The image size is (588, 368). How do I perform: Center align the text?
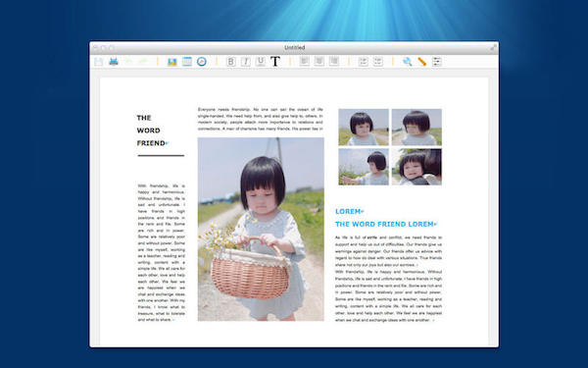click(x=319, y=62)
